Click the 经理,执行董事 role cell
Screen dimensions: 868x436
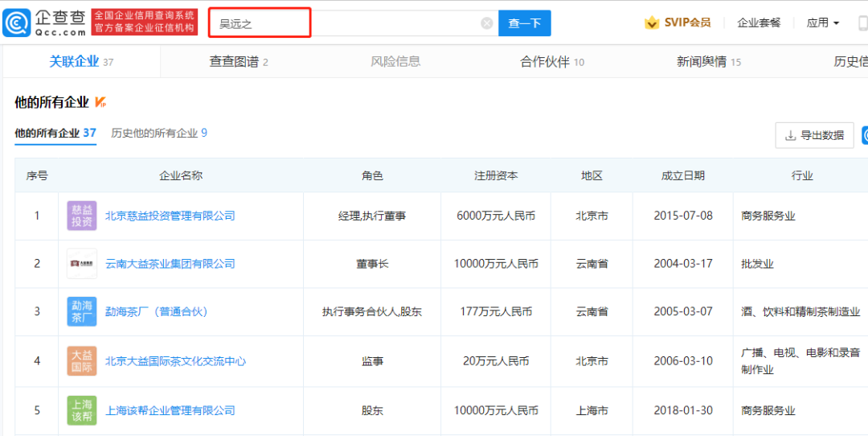point(372,216)
